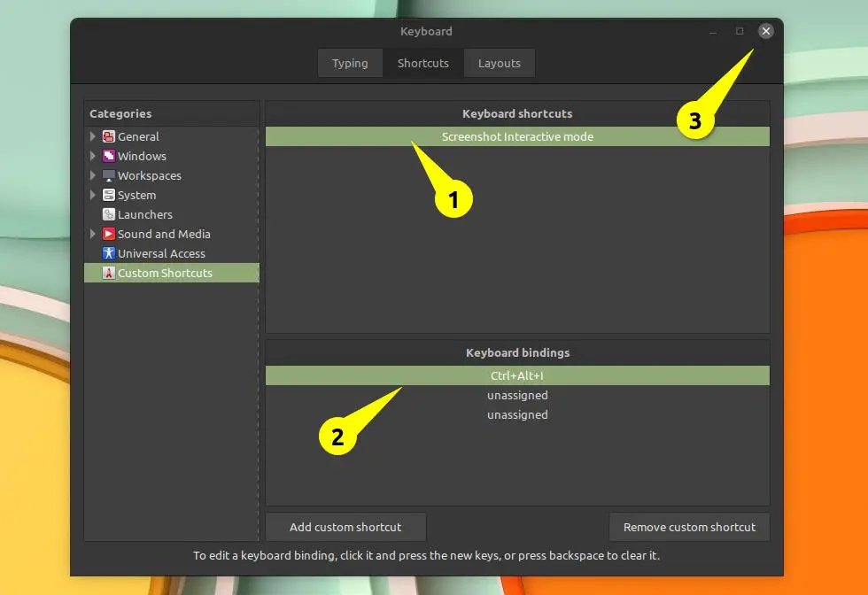This screenshot has height=595, width=868.
Task: Select the Ctrl+Alt+I keyboard binding
Action: [x=517, y=375]
